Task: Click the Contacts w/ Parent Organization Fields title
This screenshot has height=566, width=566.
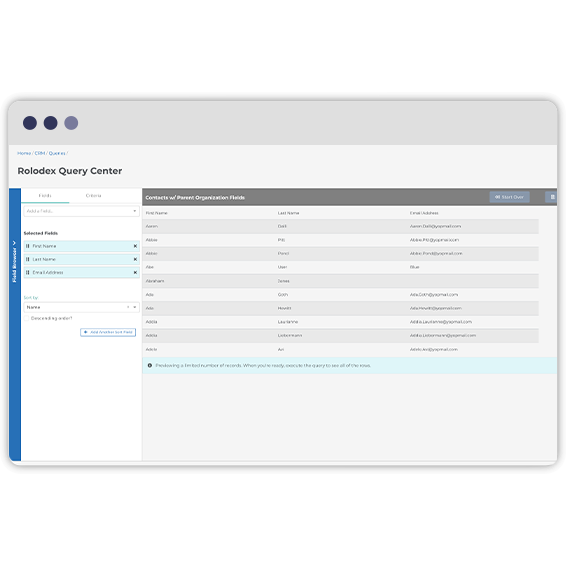Action: coord(195,197)
